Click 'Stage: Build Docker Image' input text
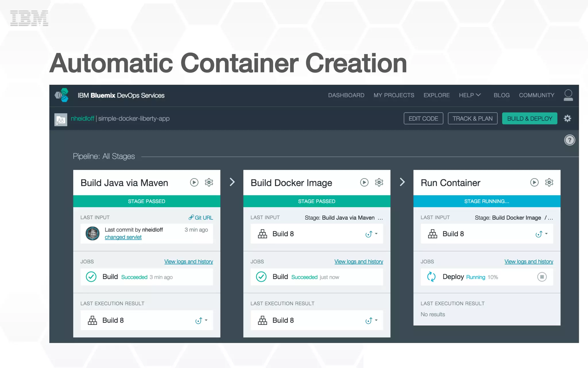 (508, 218)
